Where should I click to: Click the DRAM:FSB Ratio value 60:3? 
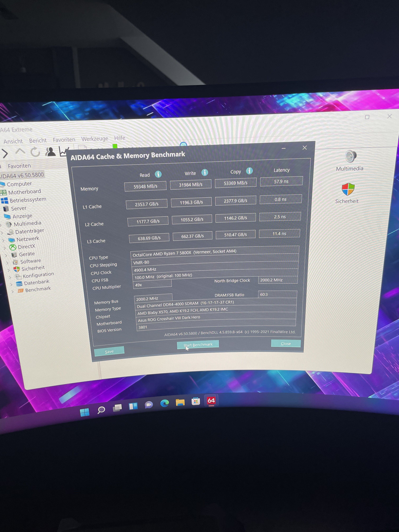277,294
